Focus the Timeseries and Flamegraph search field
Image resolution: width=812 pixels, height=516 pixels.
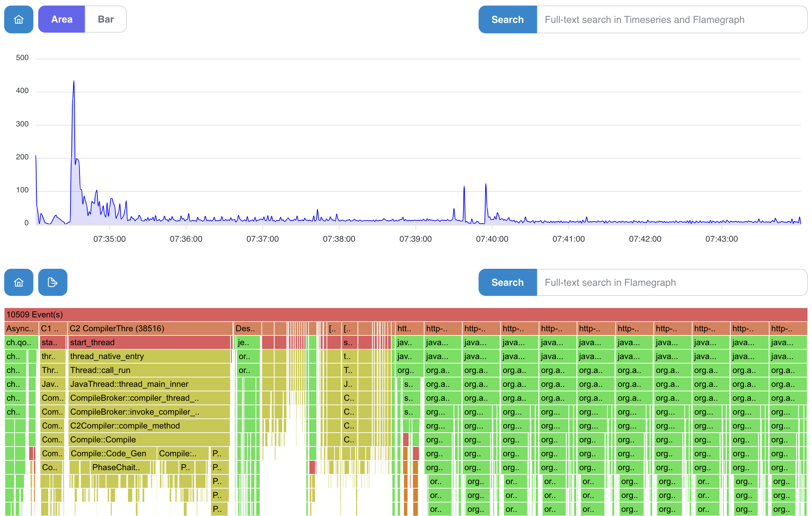click(672, 19)
